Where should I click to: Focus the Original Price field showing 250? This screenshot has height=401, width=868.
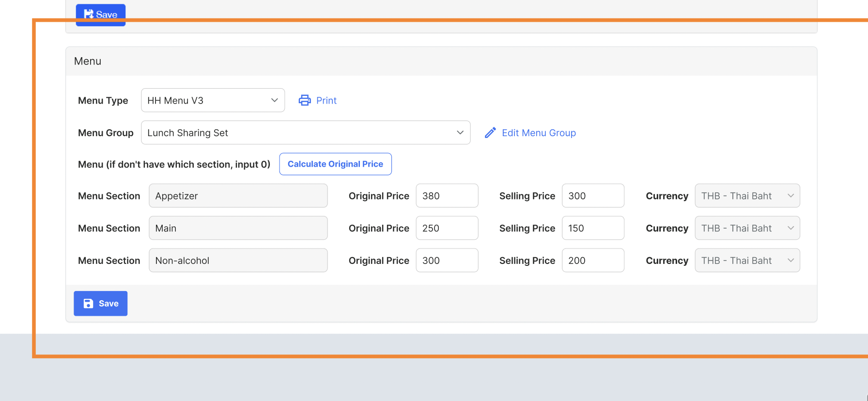tap(447, 228)
